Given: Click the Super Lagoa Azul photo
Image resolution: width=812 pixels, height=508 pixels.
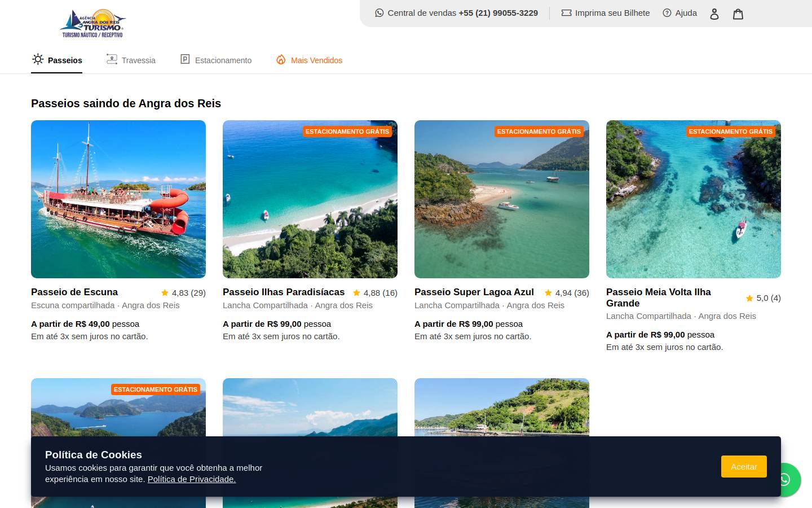Looking at the screenshot, I should 502,199.
